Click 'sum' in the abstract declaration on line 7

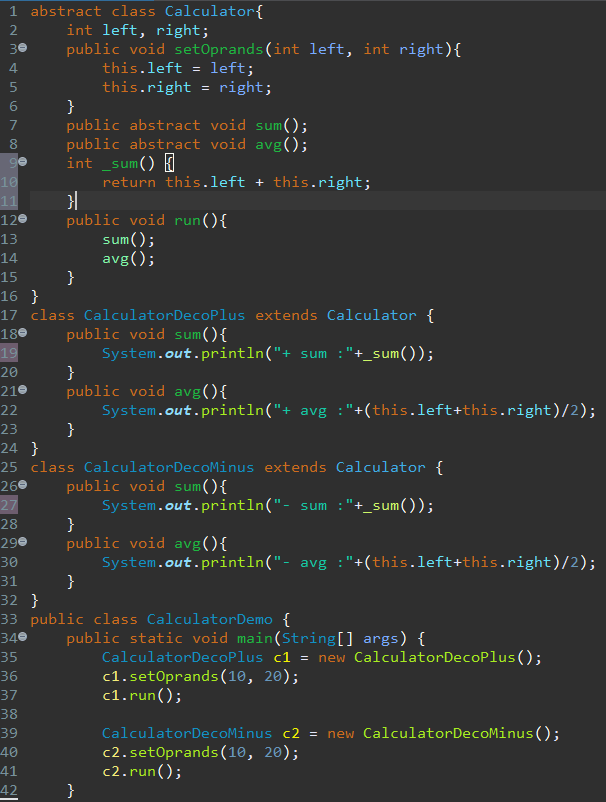click(x=269, y=125)
